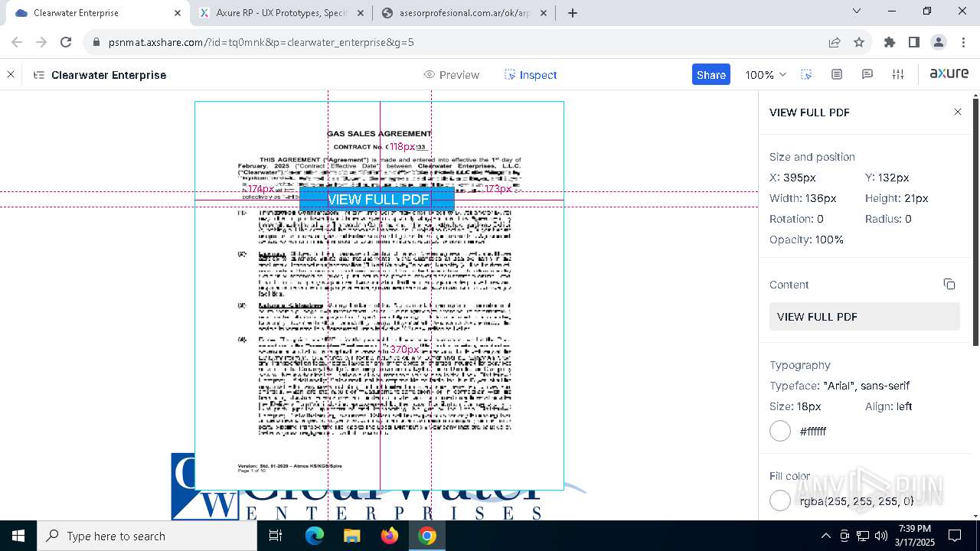Switch to the Clearwater Enterprise browser tab
980x551 pixels.
coord(100,13)
